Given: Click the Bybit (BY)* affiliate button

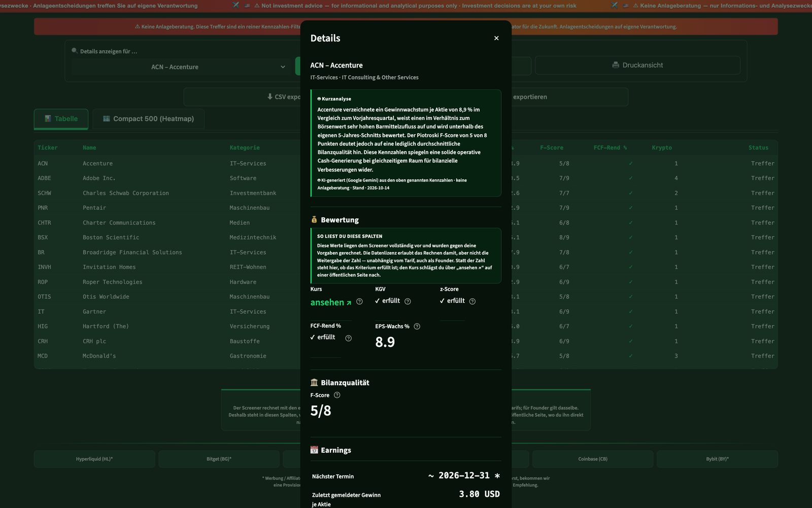Looking at the screenshot, I should coord(717,459).
